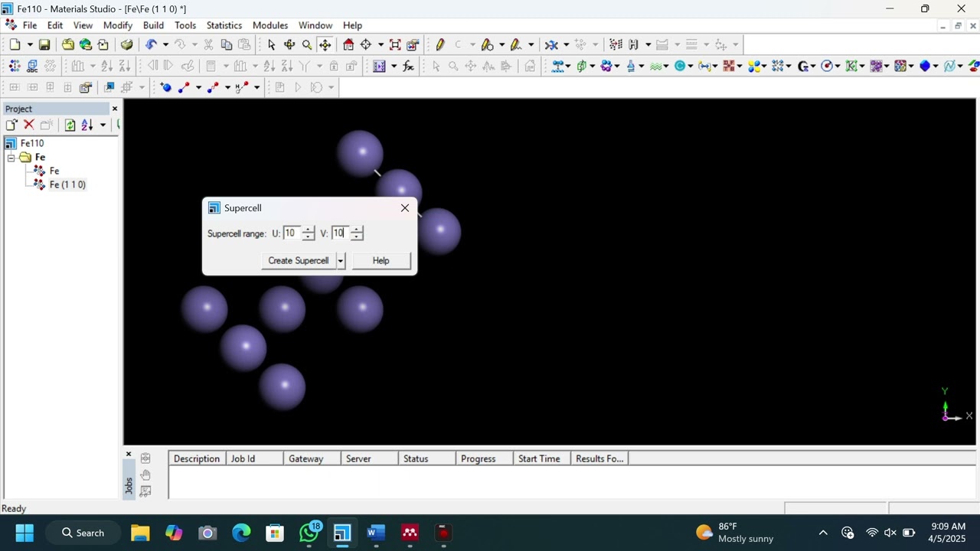
Task: Open the sort dropdown in Project panel
Action: pyautogui.click(x=103, y=125)
